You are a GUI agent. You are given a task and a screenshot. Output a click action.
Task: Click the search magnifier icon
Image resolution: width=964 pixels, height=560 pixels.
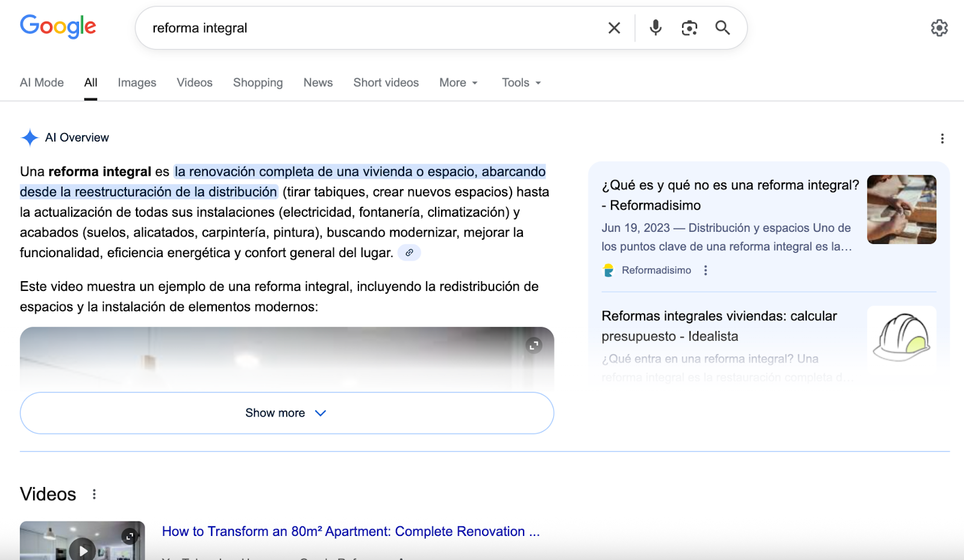(x=722, y=28)
